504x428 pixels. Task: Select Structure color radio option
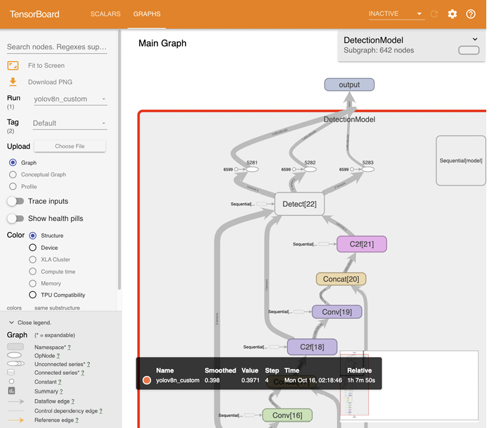[33, 235]
